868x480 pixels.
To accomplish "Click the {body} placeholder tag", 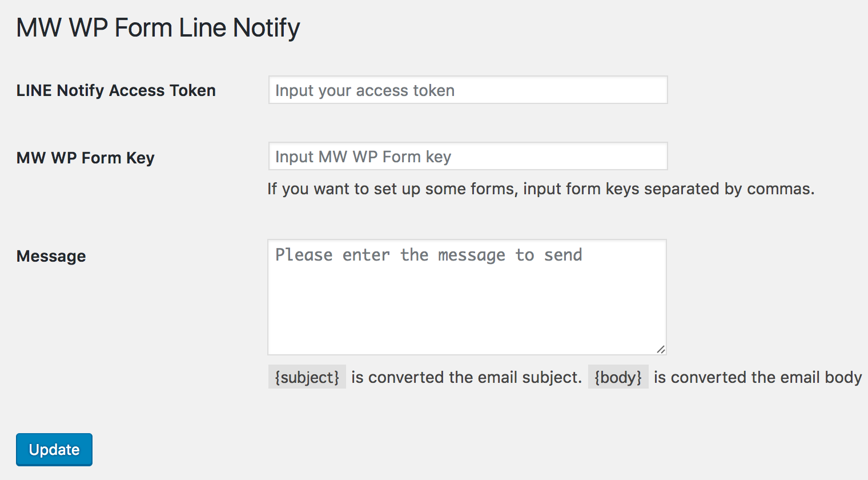I will pyautogui.click(x=618, y=377).
